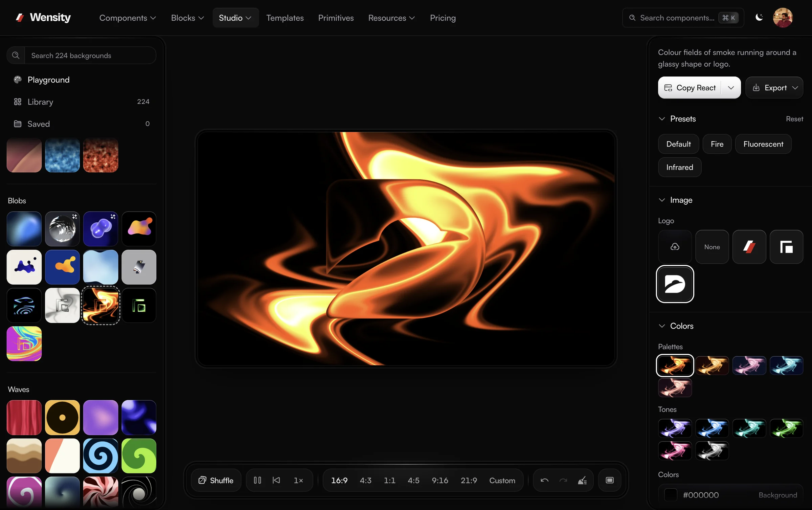Open the Saved folder
The image size is (812, 510).
82,124
